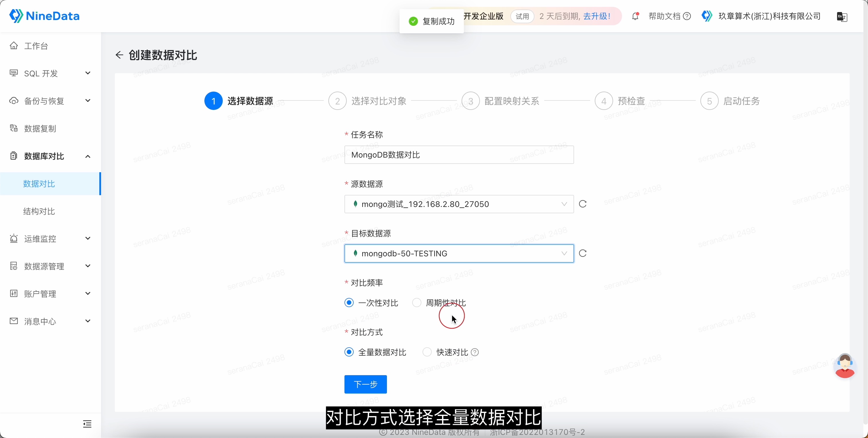Open the notification bell
Screen dimensions: 868x438
coord(635,16)
